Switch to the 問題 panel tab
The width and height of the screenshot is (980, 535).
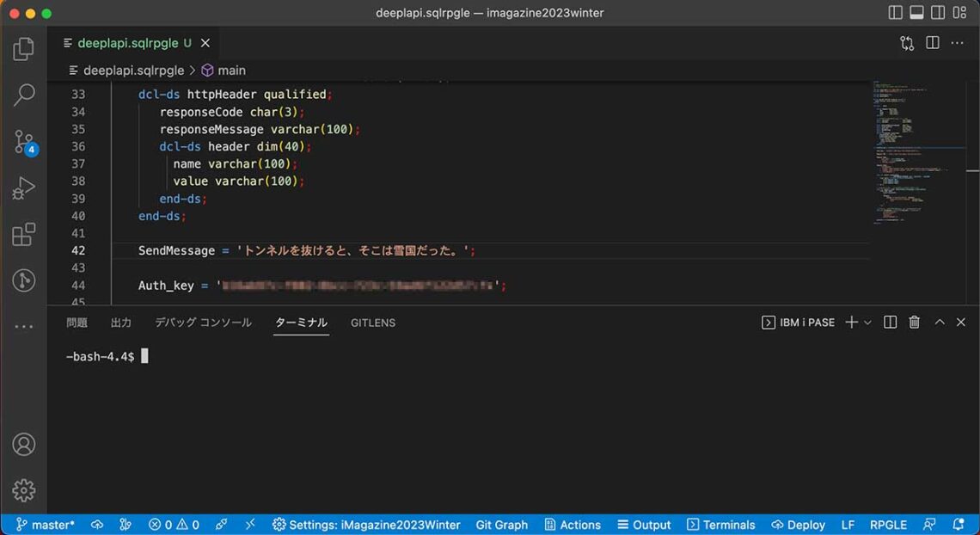(77, 323)
